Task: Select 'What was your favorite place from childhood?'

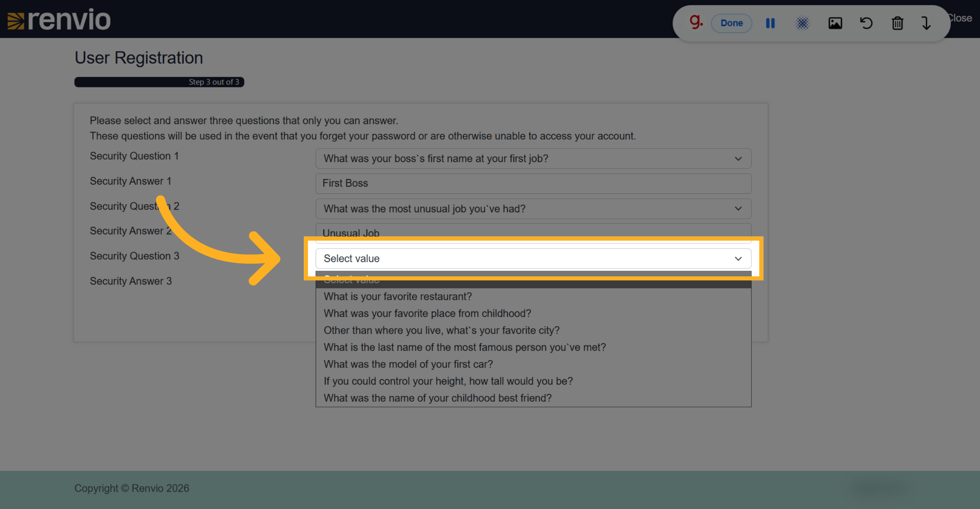Action: (533, 313)
